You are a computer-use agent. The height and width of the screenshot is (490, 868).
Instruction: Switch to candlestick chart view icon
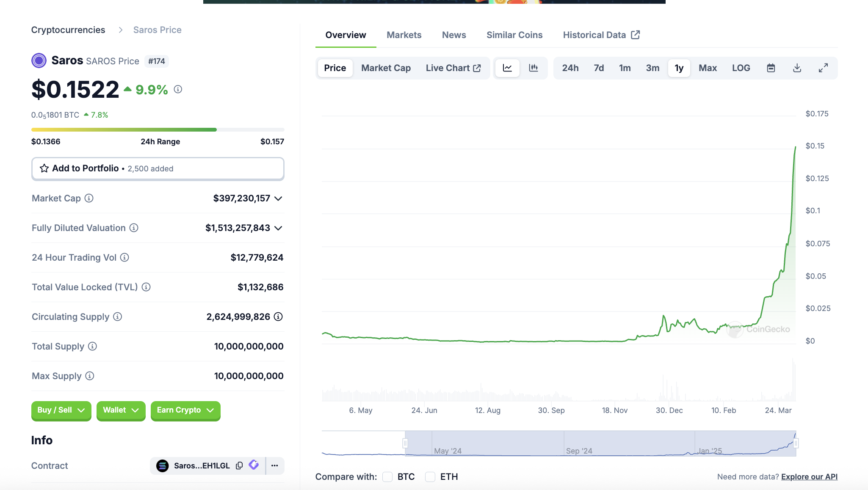coord(534,68)
